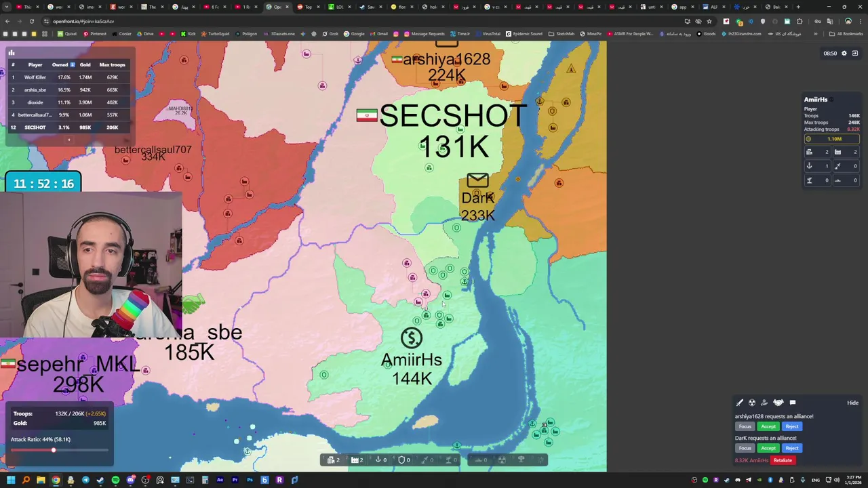
Task: Open the TurboSquid bookmark
Action: pyautogui.click(x=216, y=34)
